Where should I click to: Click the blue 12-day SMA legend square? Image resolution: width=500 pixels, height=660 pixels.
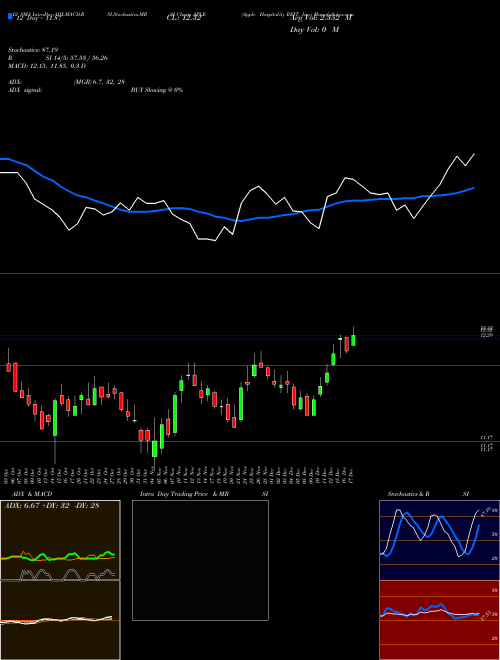click(x=11, y=17)
